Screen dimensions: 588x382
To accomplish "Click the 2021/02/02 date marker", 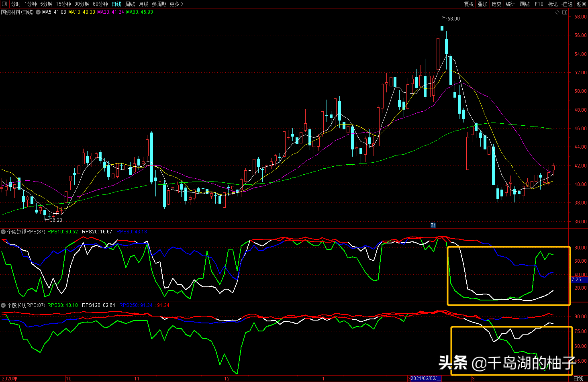I will pyautogui.click(x=426, y=379).
